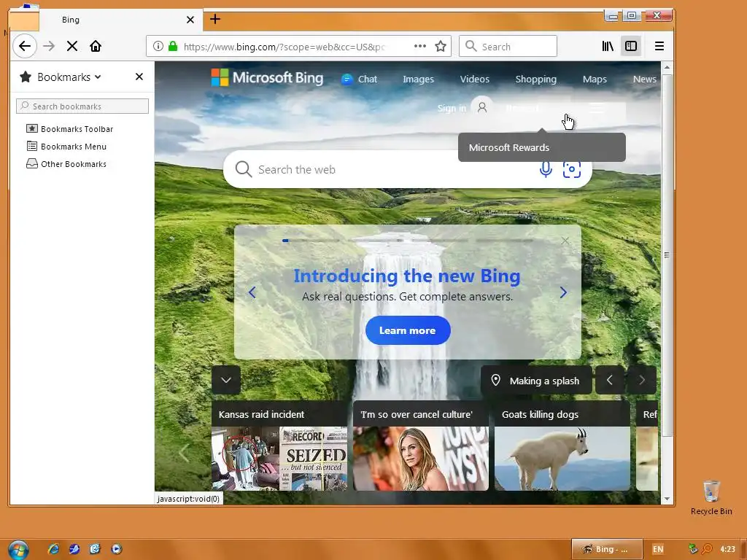Click the Microsoft Bing logo

coord(267,77)
